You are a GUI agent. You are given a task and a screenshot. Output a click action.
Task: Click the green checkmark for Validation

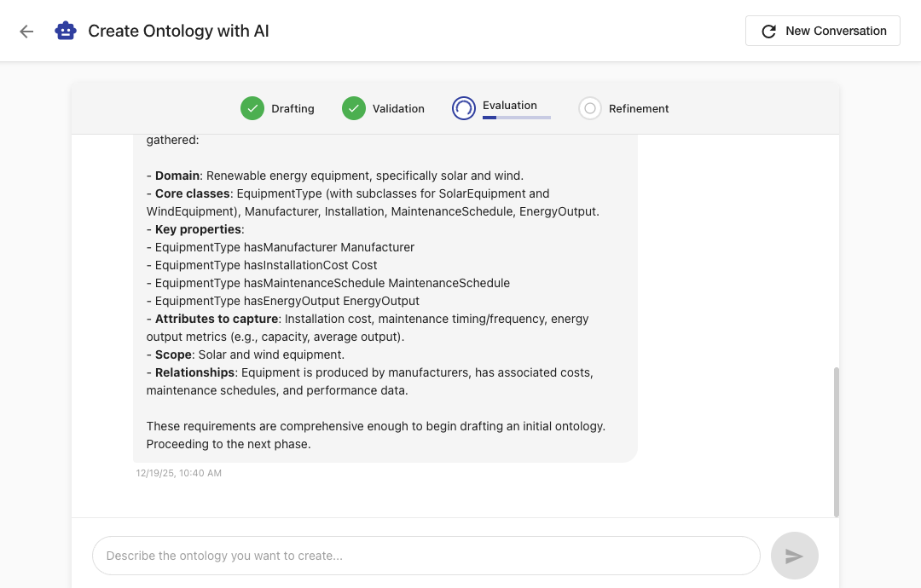pyautogui.click(x=354, y=108)
